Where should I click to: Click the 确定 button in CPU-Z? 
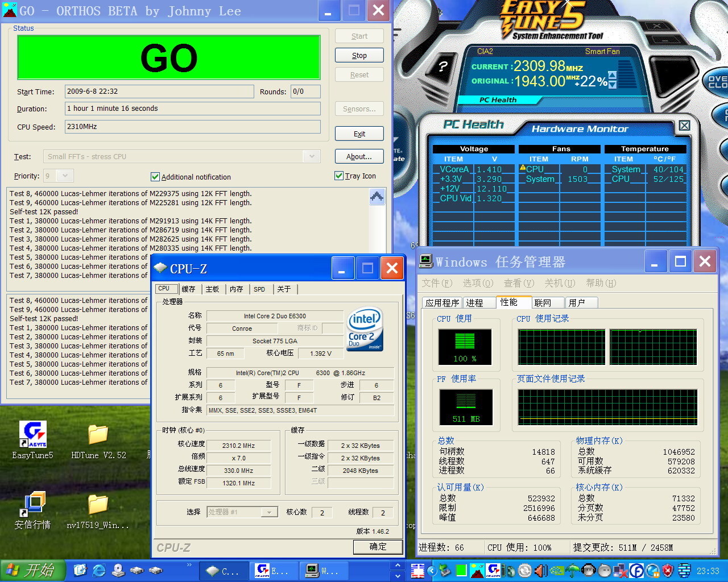pyautogui.click(x=378, y=547)
